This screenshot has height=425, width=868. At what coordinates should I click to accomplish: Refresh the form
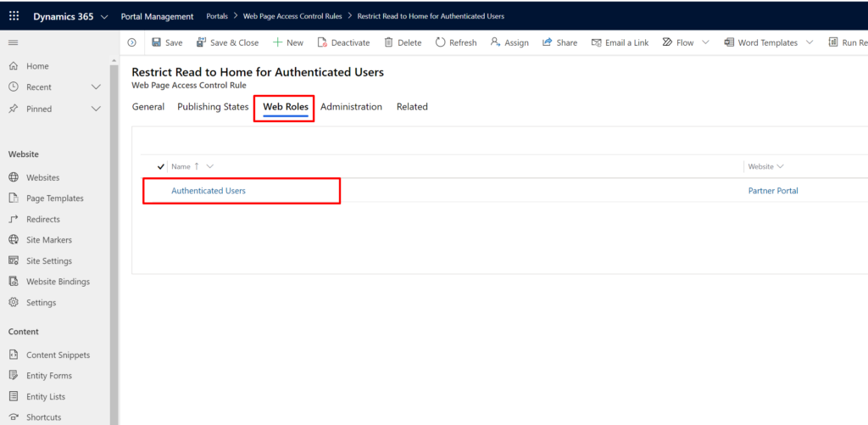click(x=456, y=42)
